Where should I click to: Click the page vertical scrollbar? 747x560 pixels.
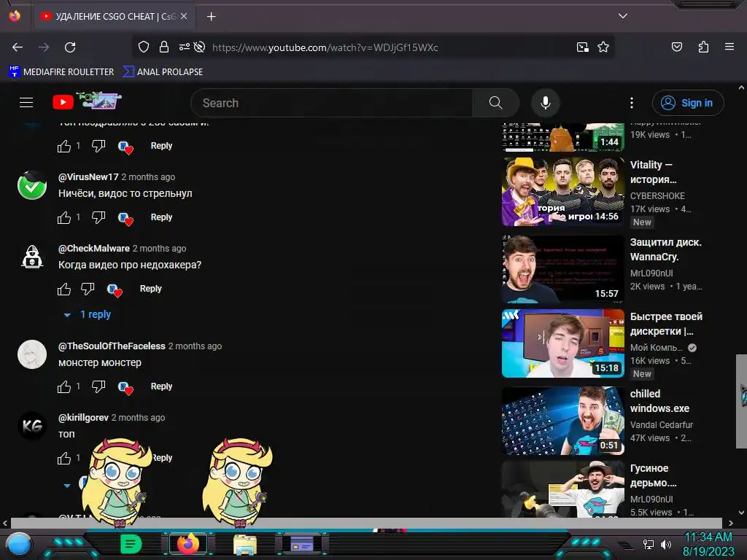741,401
